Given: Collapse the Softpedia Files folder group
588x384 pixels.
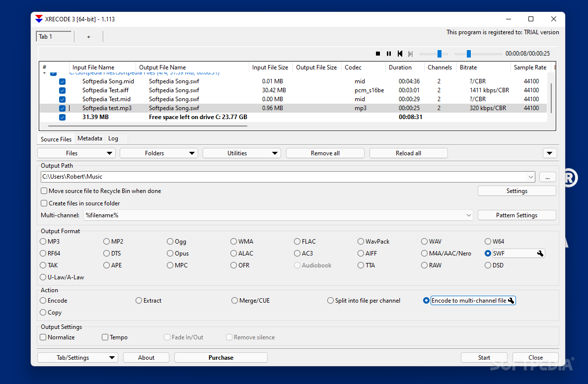Looking at the screenshot, I should (44, 73).
